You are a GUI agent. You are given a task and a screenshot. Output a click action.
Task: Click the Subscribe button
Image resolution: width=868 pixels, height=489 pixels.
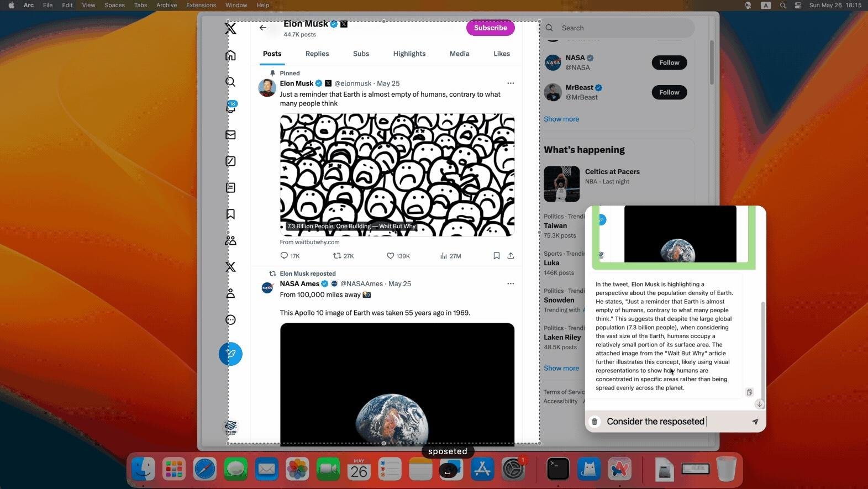pyautogui.click(x=491, y=28)
